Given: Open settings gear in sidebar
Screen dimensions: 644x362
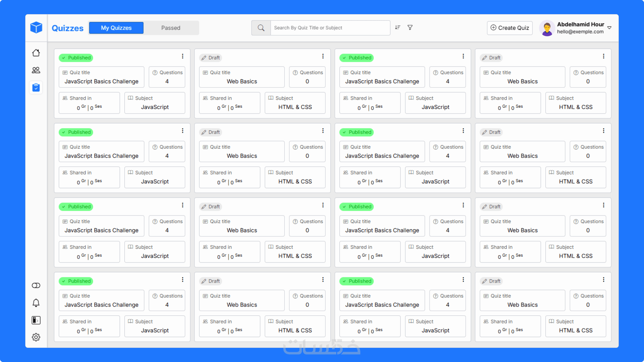Looking at the screenshot, I should coord(36,337).
